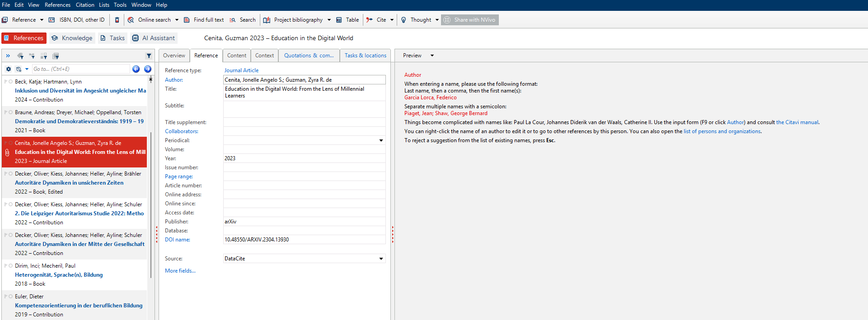Click the More fields... link
868x320 pixels.
(180, 271)
